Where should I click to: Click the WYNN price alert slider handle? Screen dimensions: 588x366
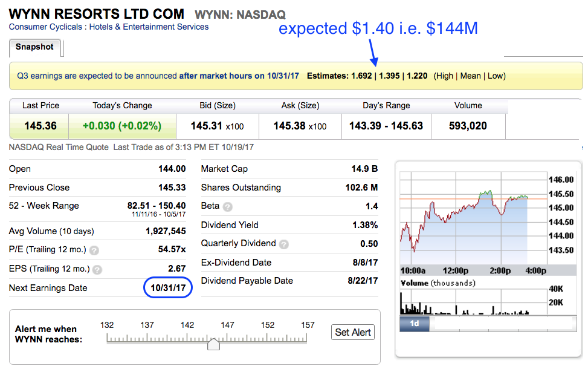click(213, 344)
